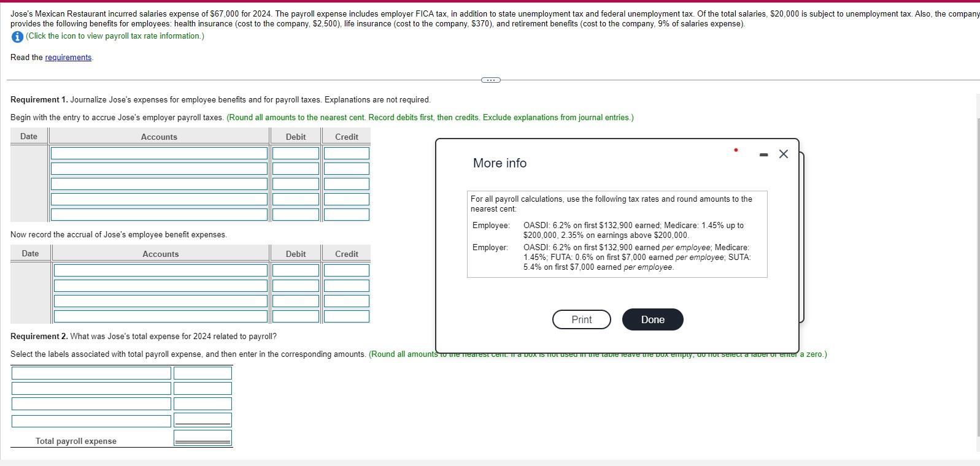Click first-row Debit box in employee benefits entry
The width and height of the screenshot is (980, 466).
point(296,270)
